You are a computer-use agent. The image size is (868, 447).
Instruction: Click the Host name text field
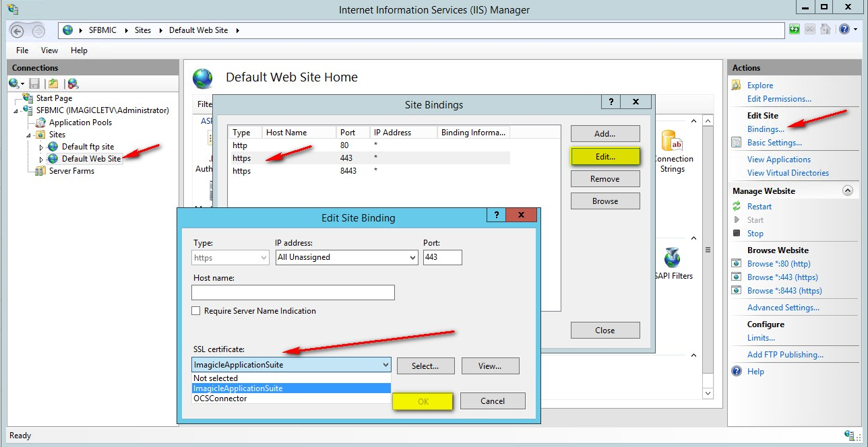coord(292,293)
